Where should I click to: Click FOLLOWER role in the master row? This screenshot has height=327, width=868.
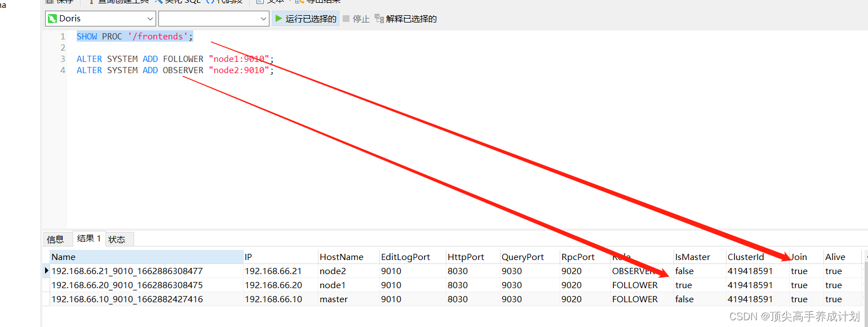click(642, 299)
